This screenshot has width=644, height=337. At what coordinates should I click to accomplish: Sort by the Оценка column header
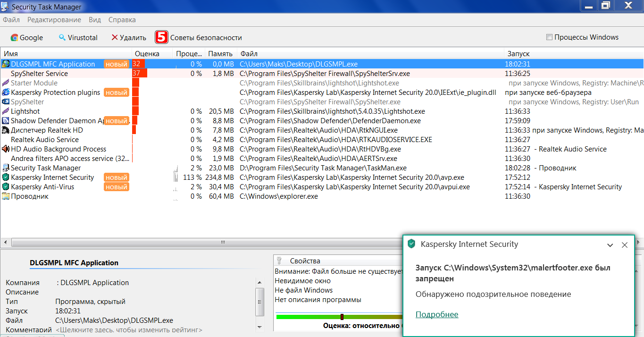coord(152,54)
